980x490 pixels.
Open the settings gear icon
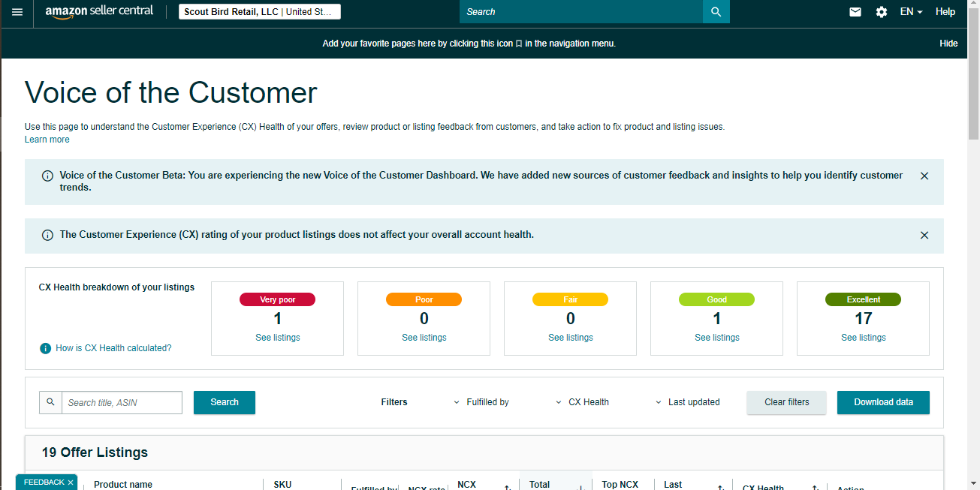(882, 12)
